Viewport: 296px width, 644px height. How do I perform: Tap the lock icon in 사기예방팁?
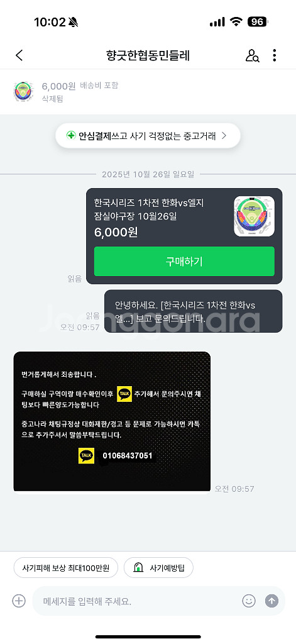(x=138, y=568)
